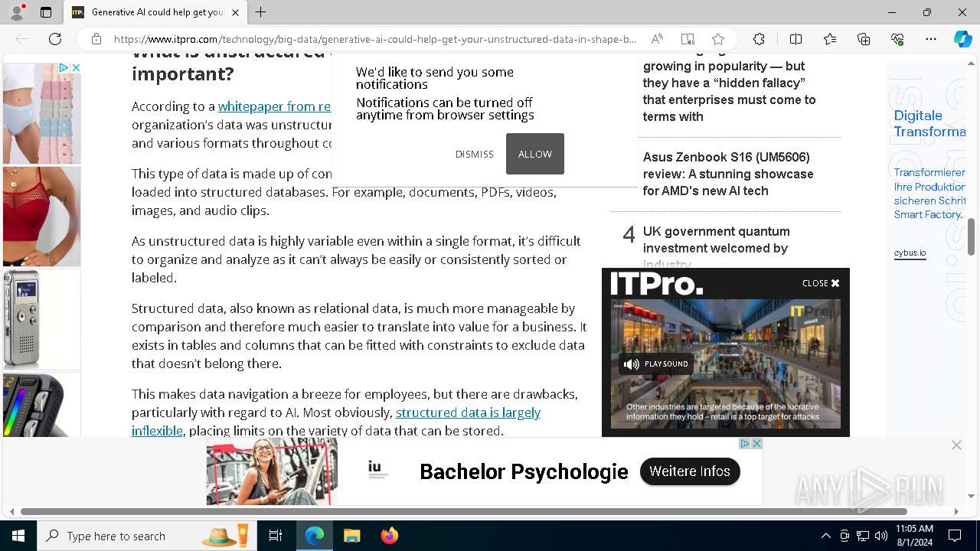Image resolution: width=980 pixels, height=551 pixels.
Task: Open Windows Start menu
Action: (18, 536)
